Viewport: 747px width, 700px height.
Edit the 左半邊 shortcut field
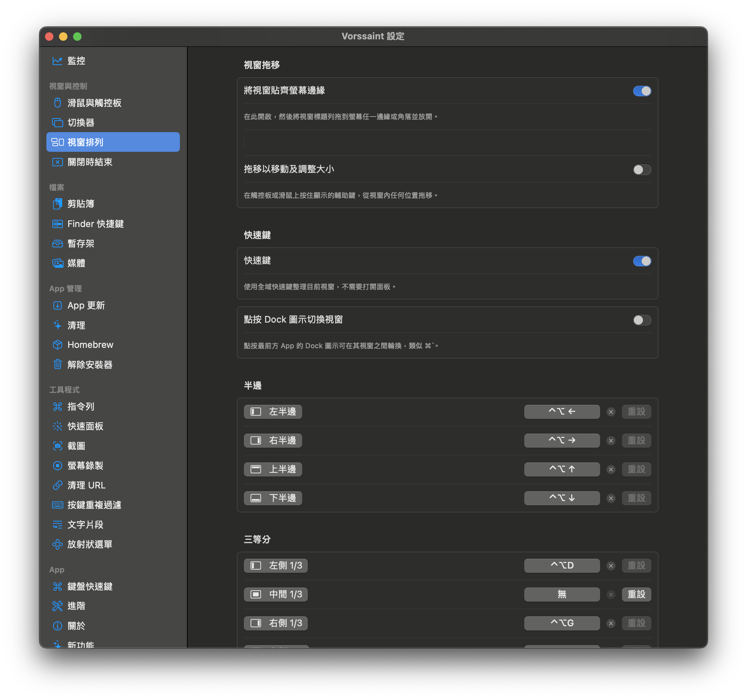coord(562,412)
